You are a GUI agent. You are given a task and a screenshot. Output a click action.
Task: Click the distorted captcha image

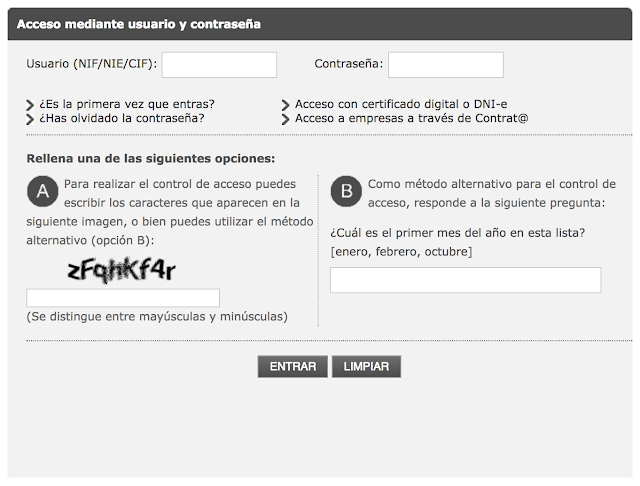point(121,268)
